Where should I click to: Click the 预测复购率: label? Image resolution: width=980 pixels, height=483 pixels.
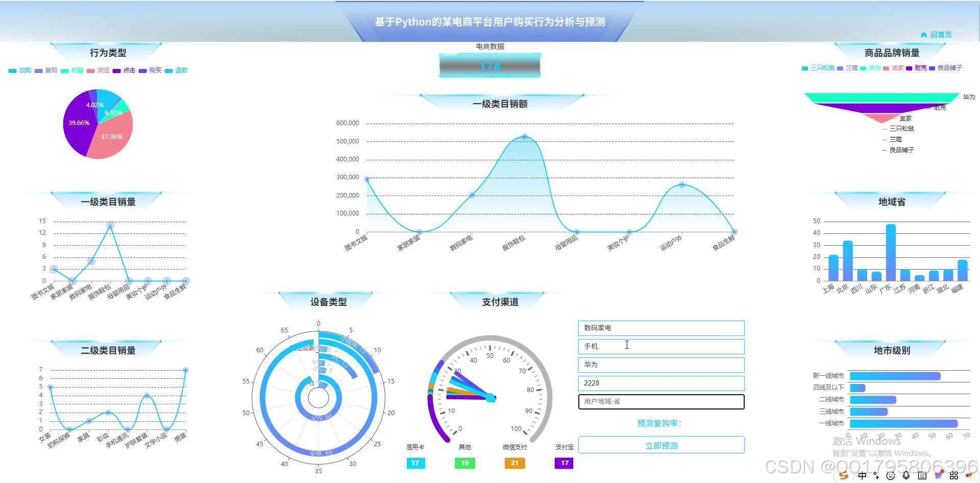[x=659, y=423]
